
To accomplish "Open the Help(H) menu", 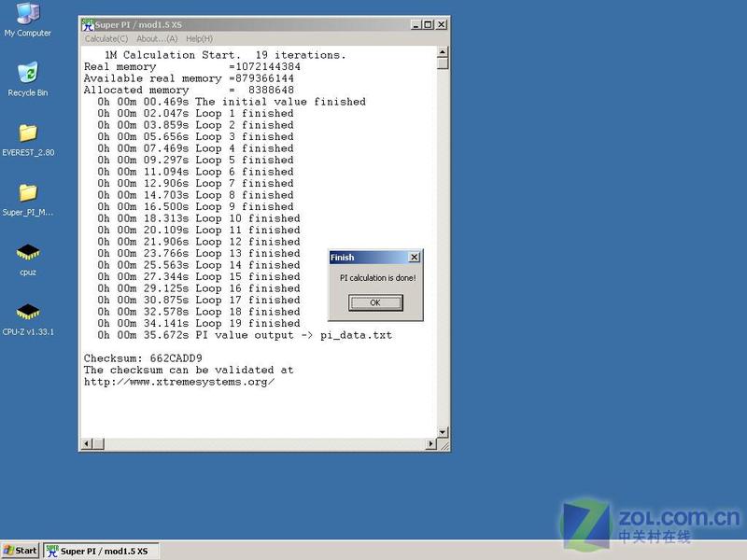I will (x=199, y=38).
